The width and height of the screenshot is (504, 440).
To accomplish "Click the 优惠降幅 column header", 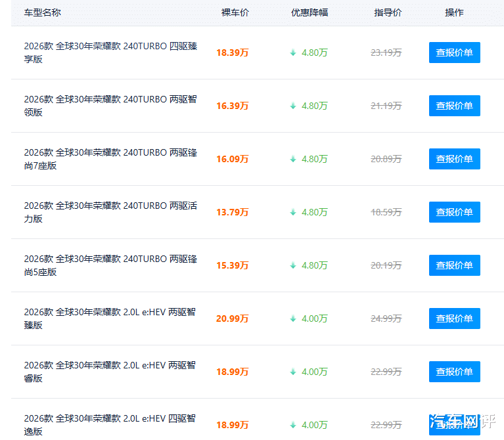I will (309, 12).
